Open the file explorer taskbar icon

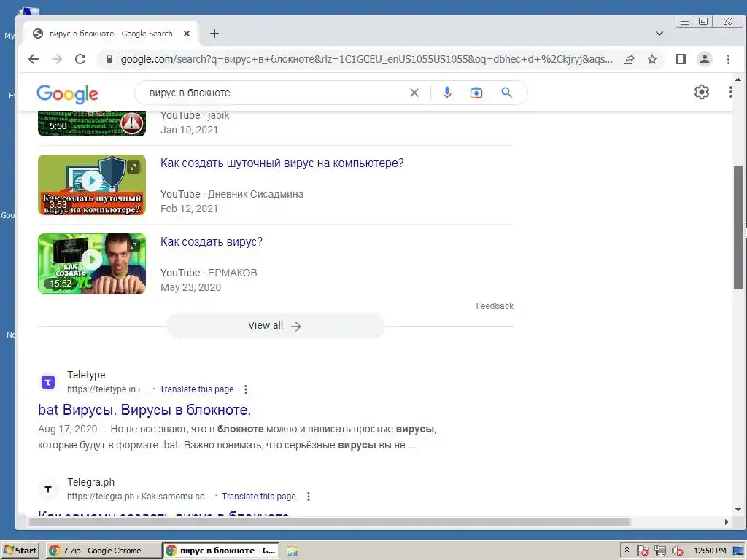pyautogui.click(x=293, y=551)
